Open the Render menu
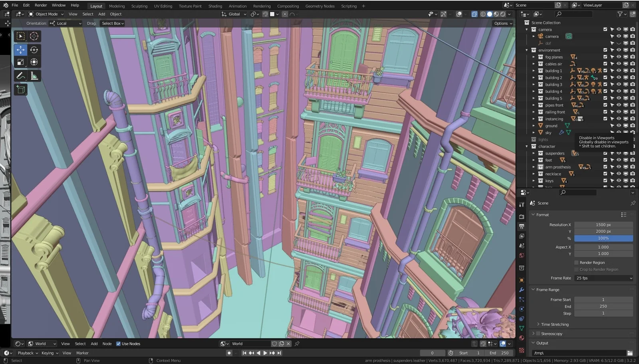The width and height of the screenshot is (639, 364). pyautogui.click(x=41, y=5)
